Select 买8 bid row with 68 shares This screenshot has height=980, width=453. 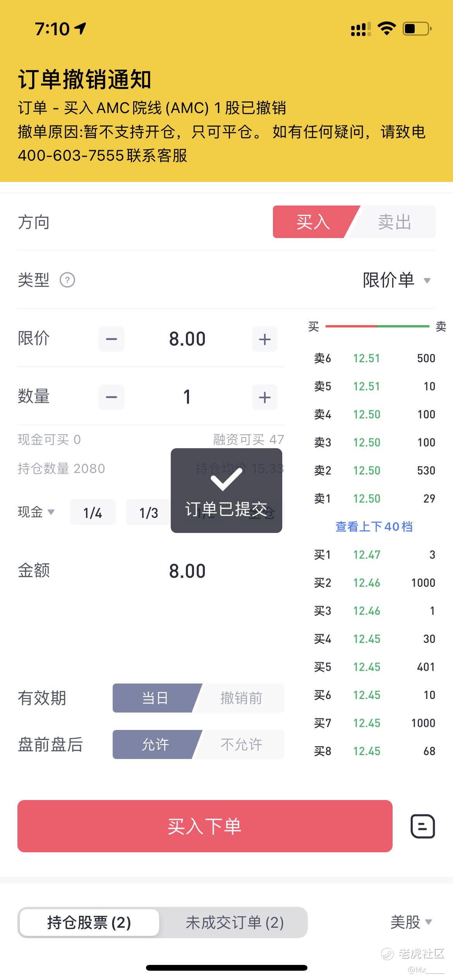[374, 751]
